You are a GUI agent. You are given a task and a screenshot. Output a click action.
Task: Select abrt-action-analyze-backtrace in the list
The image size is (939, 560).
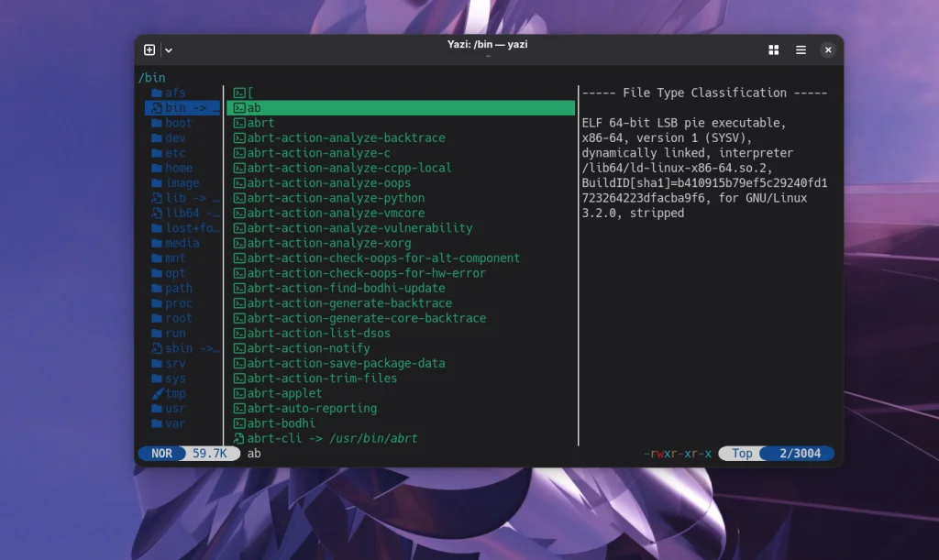point(346,137)
